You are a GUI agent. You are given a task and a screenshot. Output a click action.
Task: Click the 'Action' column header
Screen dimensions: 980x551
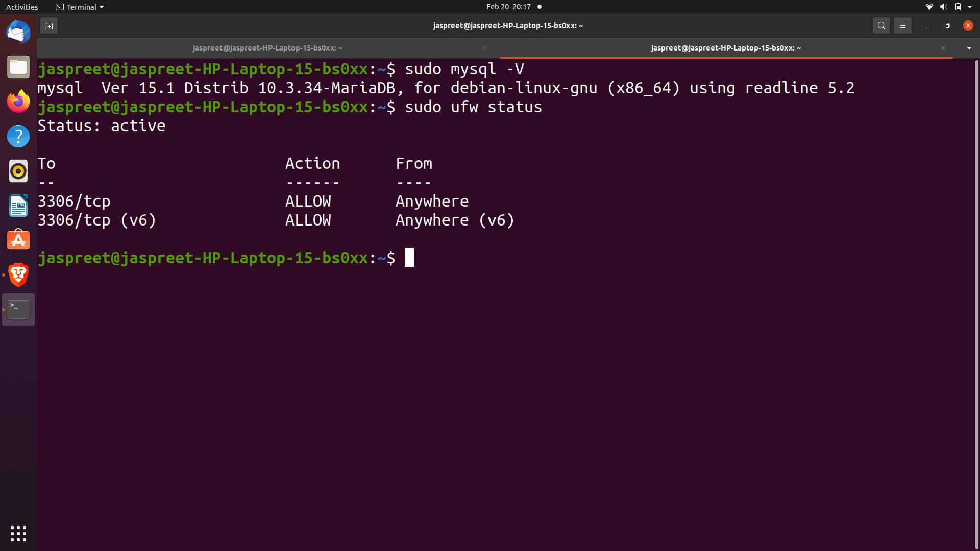pos(312,164)
